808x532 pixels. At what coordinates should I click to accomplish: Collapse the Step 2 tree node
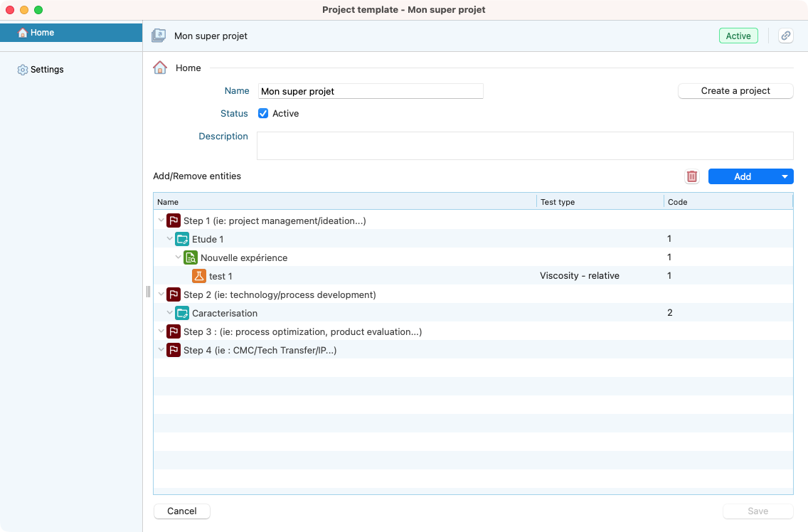161,294
